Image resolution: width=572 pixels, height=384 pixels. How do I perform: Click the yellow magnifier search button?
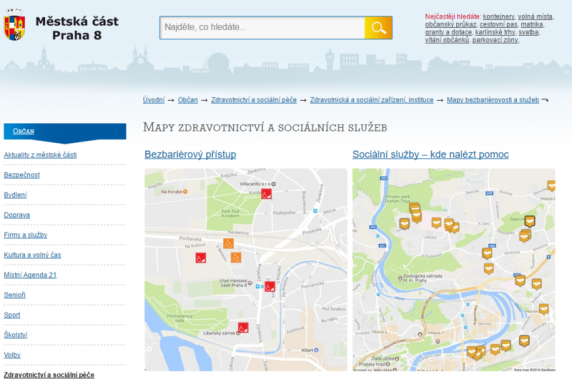point(378,28)
